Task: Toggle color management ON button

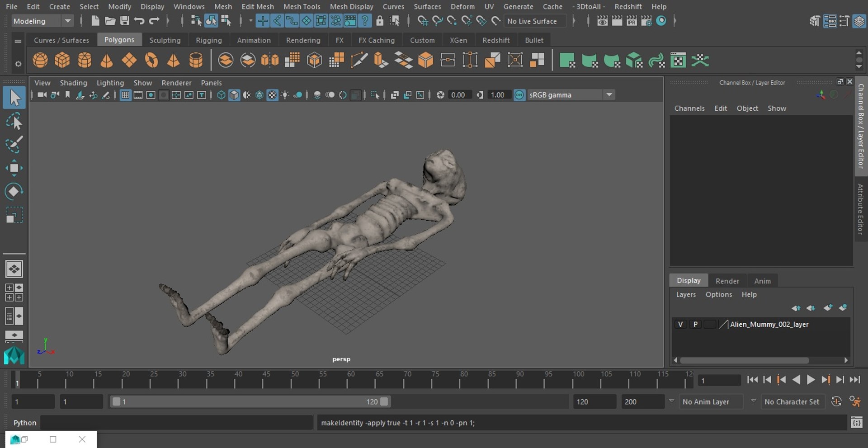Action: coord(519,95)
